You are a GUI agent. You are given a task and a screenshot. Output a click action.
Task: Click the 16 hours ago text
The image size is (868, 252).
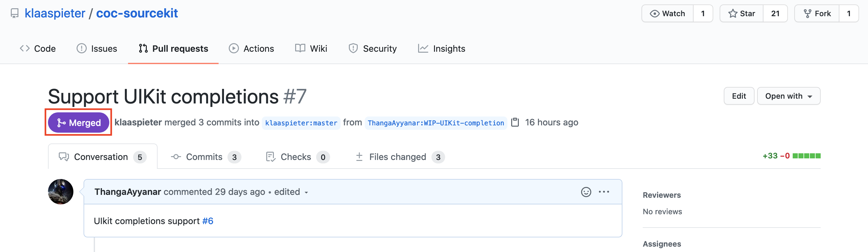click(551, 122)
